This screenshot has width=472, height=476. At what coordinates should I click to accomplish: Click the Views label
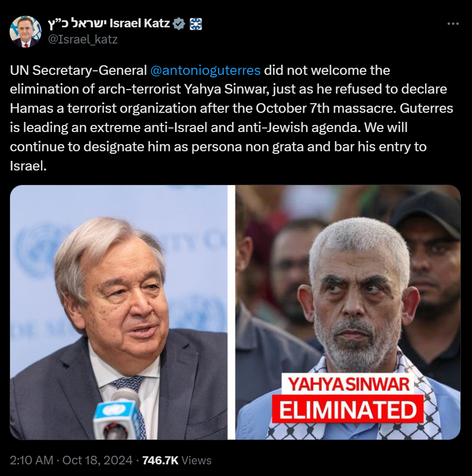click(x=196, y=460)
